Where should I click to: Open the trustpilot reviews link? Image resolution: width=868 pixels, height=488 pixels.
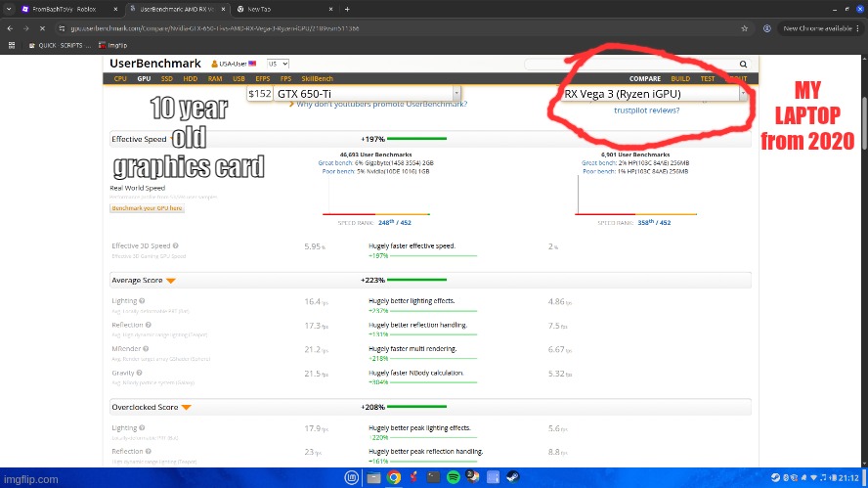pyautogui.click(x=646, y=111)
